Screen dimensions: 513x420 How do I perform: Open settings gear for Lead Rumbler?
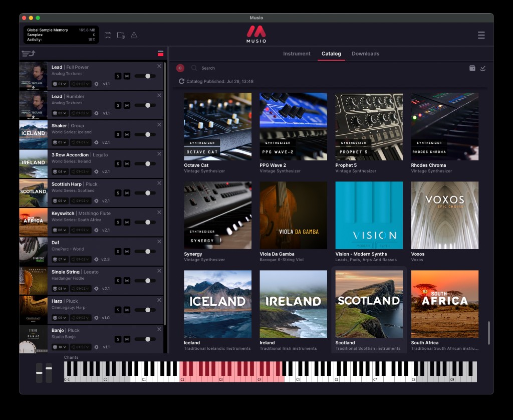pos(96,113)
